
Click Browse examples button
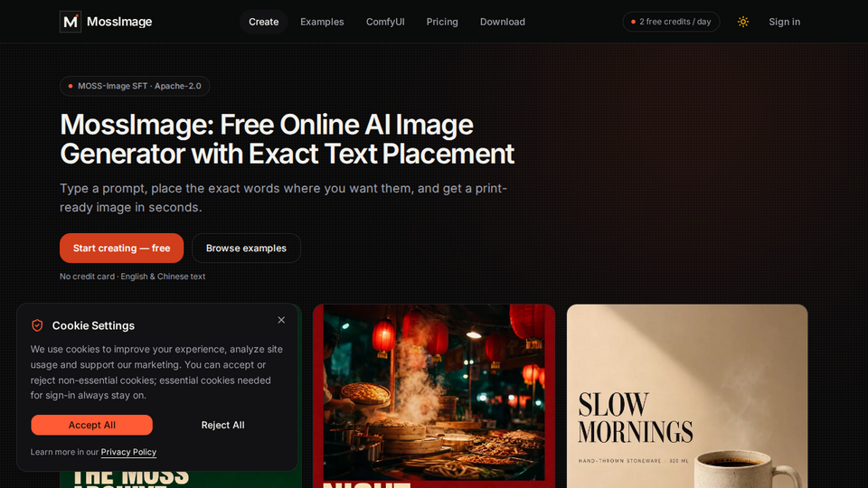point(246,248)
